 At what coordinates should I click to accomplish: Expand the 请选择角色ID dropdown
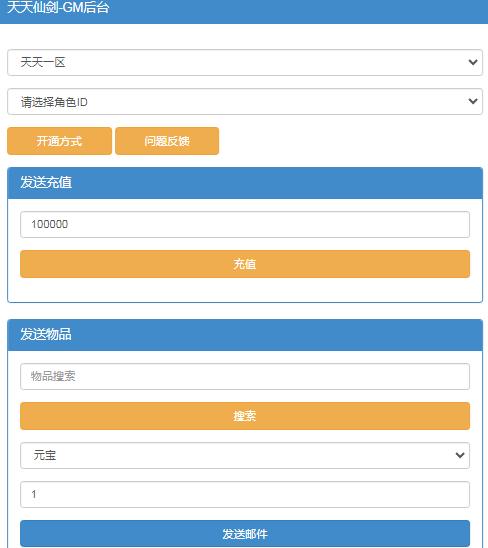click(x=245, y=102)
